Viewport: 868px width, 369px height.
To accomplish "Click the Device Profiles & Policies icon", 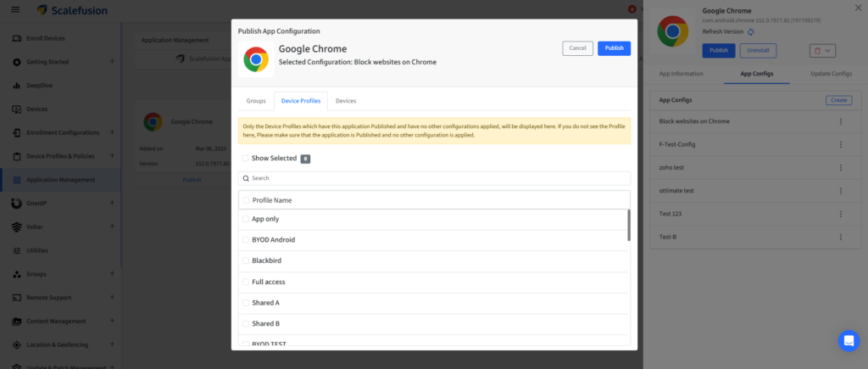I will (17, 156).
